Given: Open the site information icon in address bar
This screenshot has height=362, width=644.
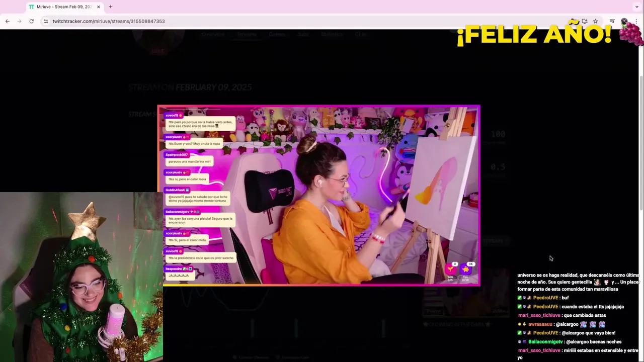Looking at the screenshot, I should click(x=46, y=21).
